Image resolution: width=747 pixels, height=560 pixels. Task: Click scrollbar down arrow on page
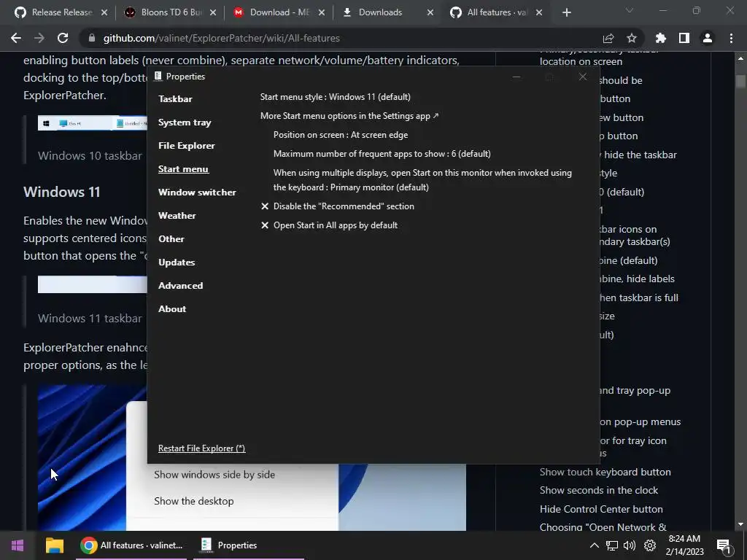click(740, 525)
